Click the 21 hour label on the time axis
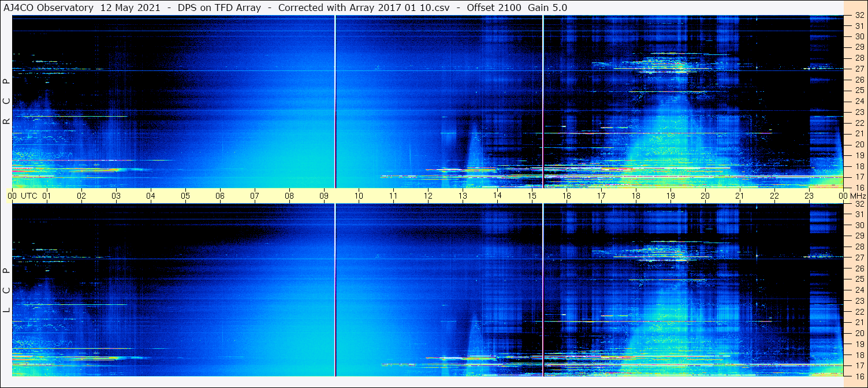 740,196
